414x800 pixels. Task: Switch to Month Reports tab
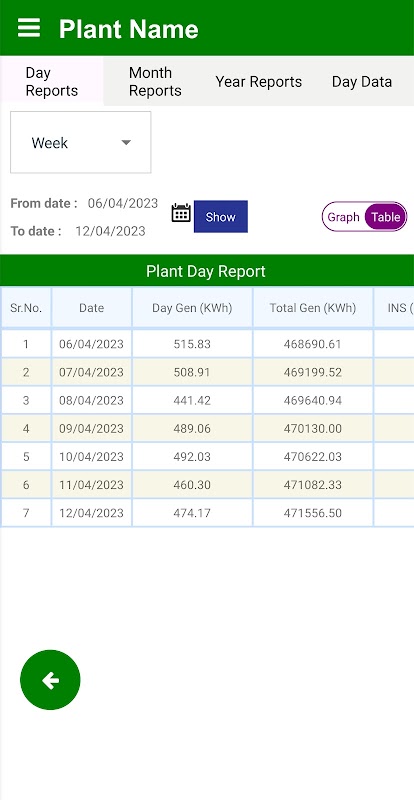[155, 82]
